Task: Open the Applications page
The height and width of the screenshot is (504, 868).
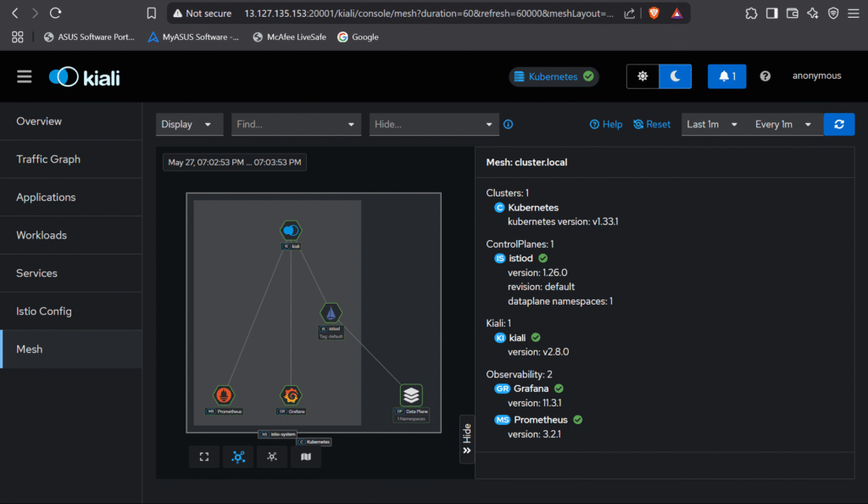Action: coord(71,197)
